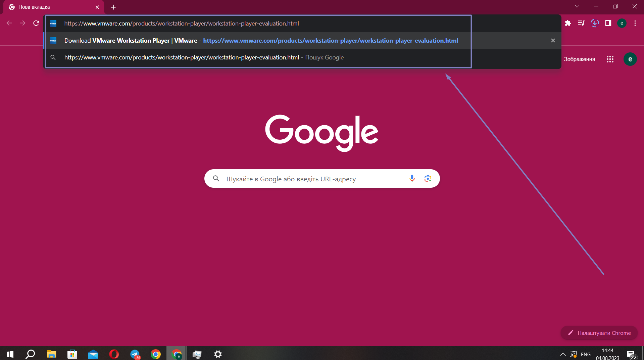Click the magnifier icon in Google search box
Image resolution: width=644 pixels, height=360 pixels.
point(216,179)
